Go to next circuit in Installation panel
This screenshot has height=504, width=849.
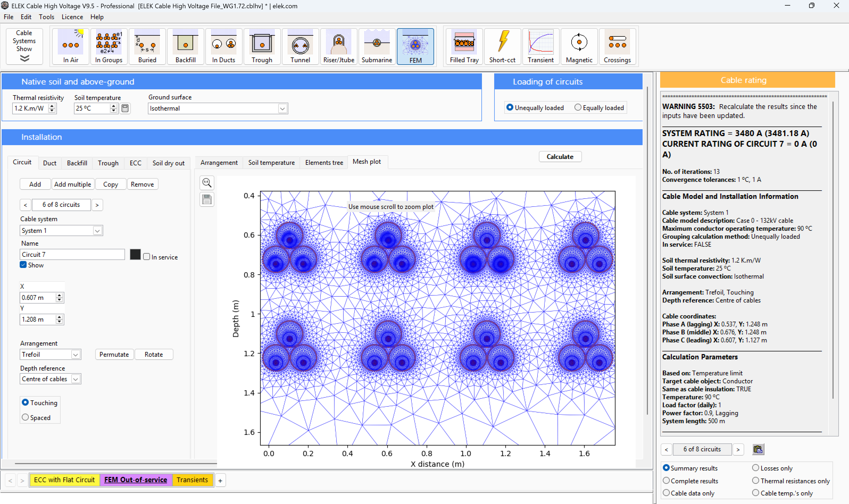click(97, 205)
